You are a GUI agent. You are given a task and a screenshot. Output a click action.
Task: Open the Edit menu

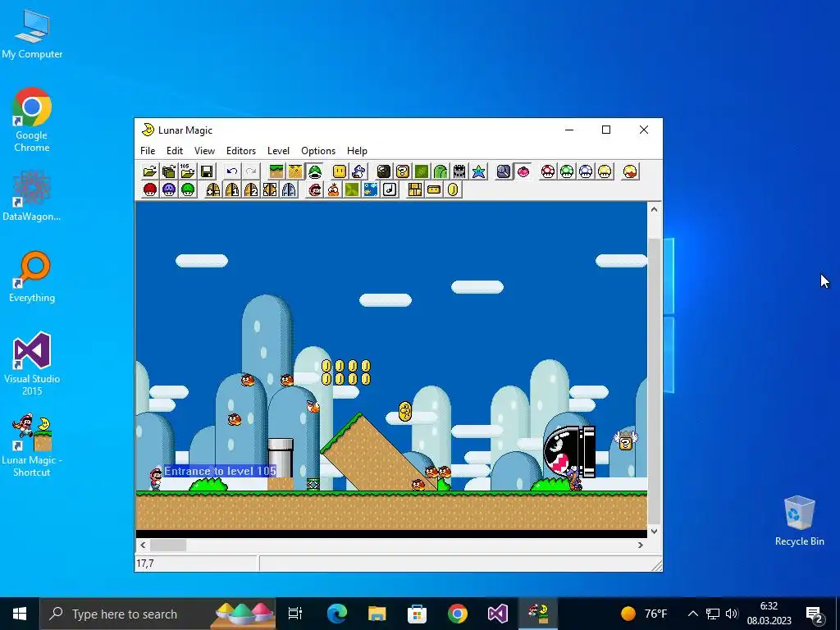click(x=175, y=151)
